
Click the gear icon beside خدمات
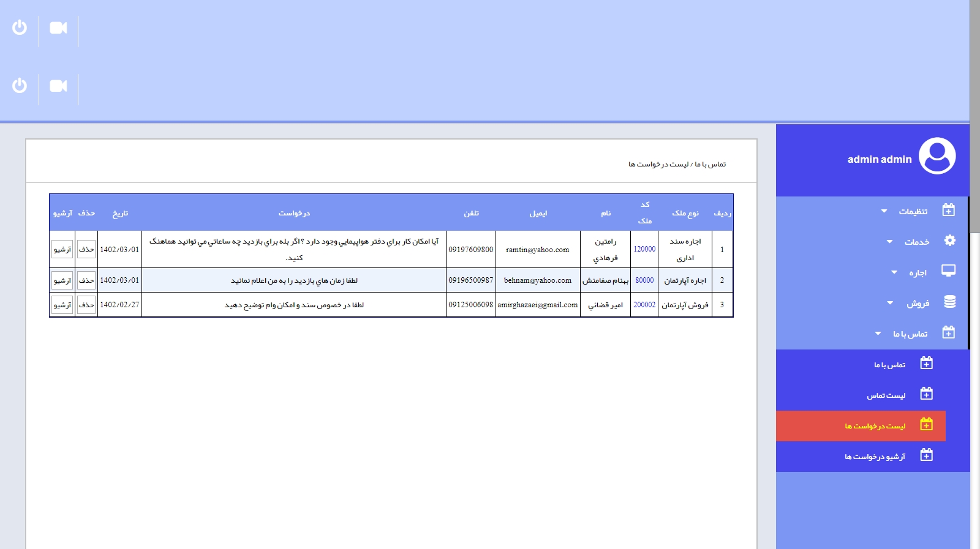949,241
